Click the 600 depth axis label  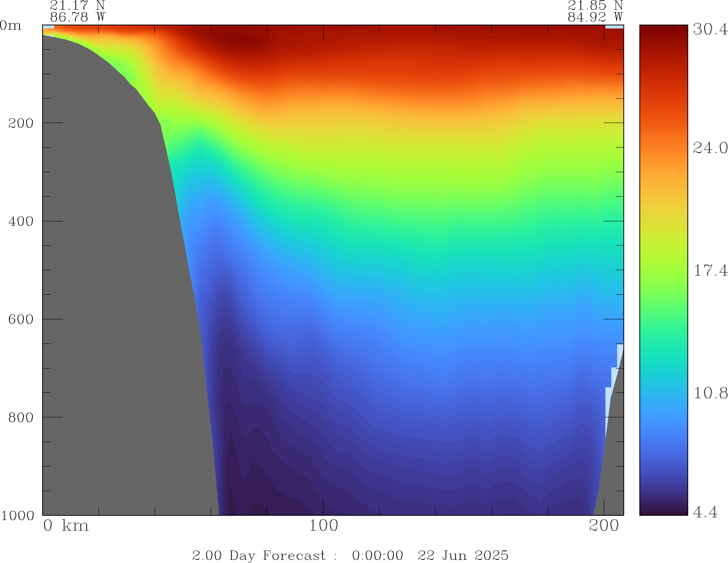(x=21, y=319)
